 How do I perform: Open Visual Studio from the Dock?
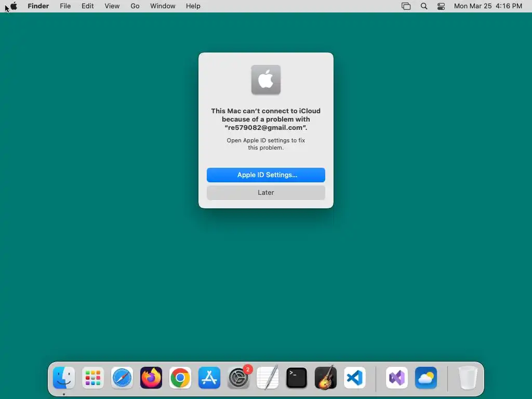click(397, 378)
